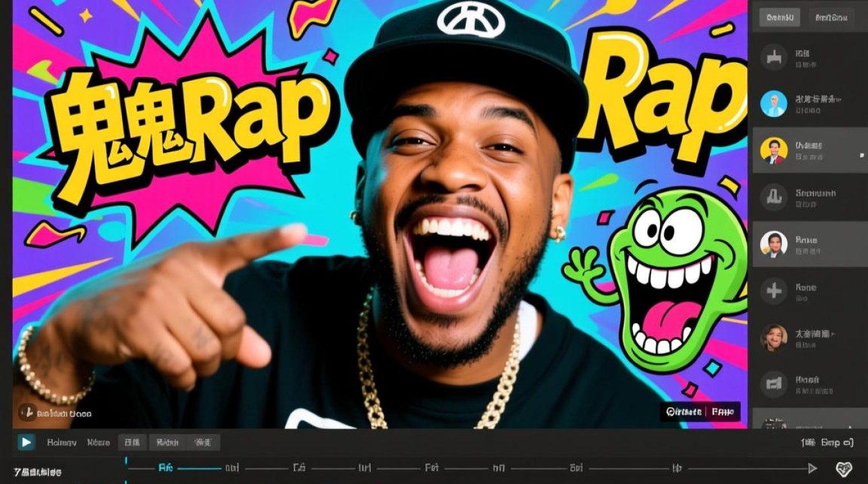This screenshot has width=868, height=484.
Task: Click the round logo icon in the video's lower-left corner
Action: tap(27, 412)
